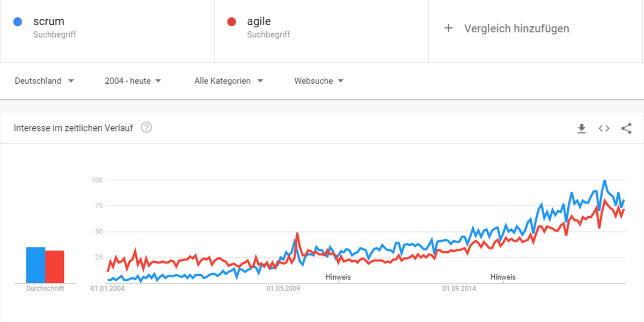Click the Hinweis marker near 2009

[x=338, y=277]
